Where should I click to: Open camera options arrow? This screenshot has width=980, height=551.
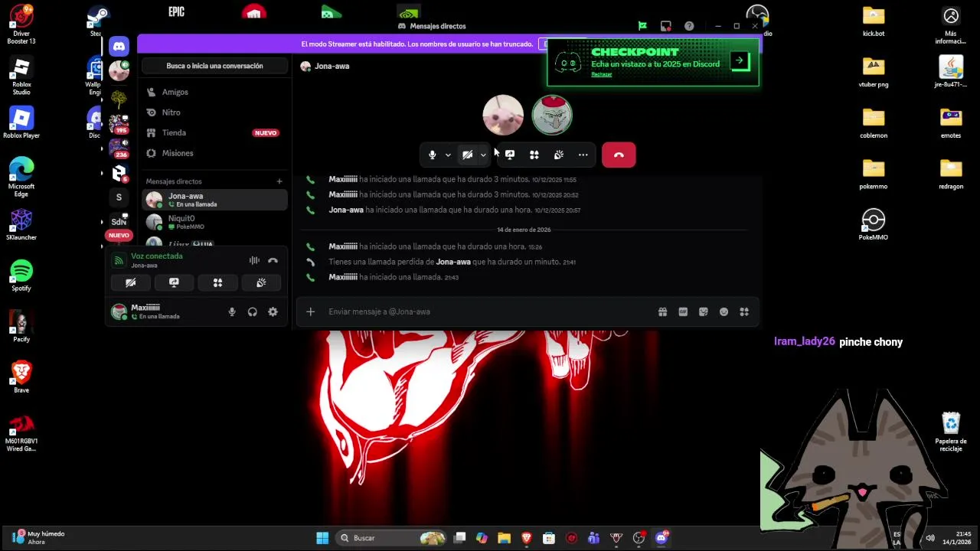(483, 155)
